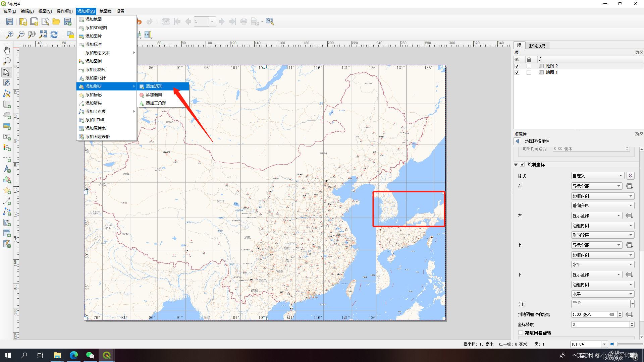Viewport: 644px width, 362px height.
Task: Click Add Picture tool in left toolbar
Action: (x=7, y=126)
